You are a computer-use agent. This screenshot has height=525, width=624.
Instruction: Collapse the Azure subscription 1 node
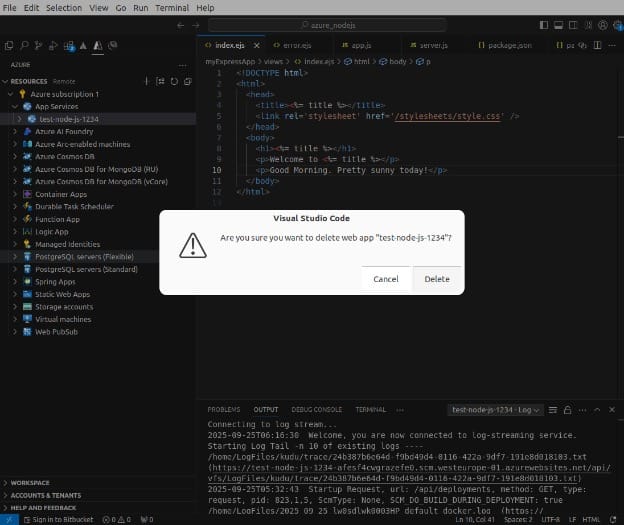[x=11, y=94]
